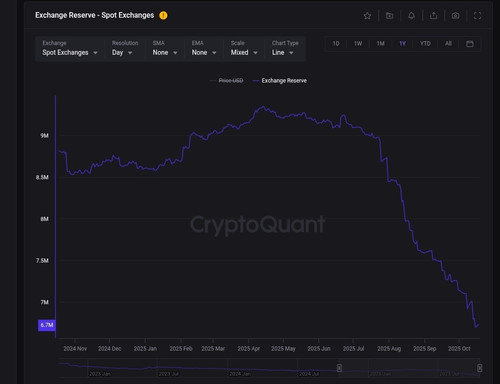Viewport: 500px width, 384px height.
Task: Click the 2025 Jan x-axis label
Action: [x=145, y=349]
